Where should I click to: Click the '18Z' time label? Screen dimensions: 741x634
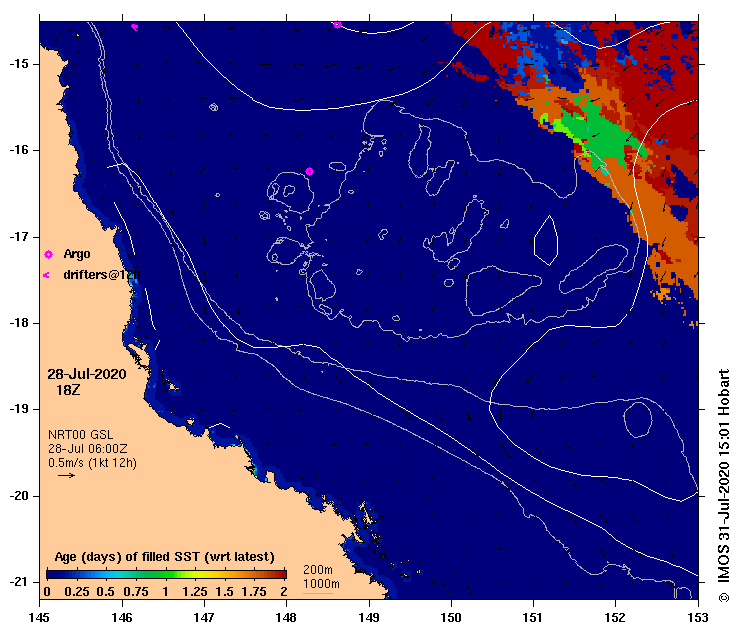tap(68, 390)
